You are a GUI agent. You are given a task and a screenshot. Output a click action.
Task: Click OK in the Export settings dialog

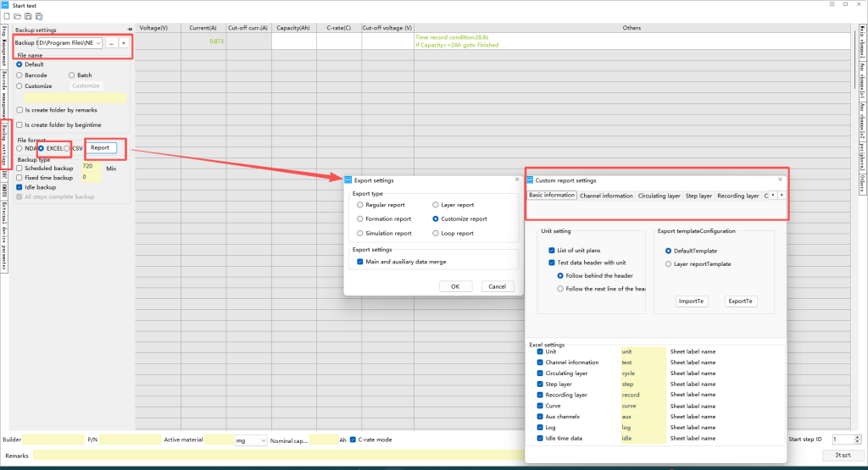pyautogui.click(x=455, y=286)
